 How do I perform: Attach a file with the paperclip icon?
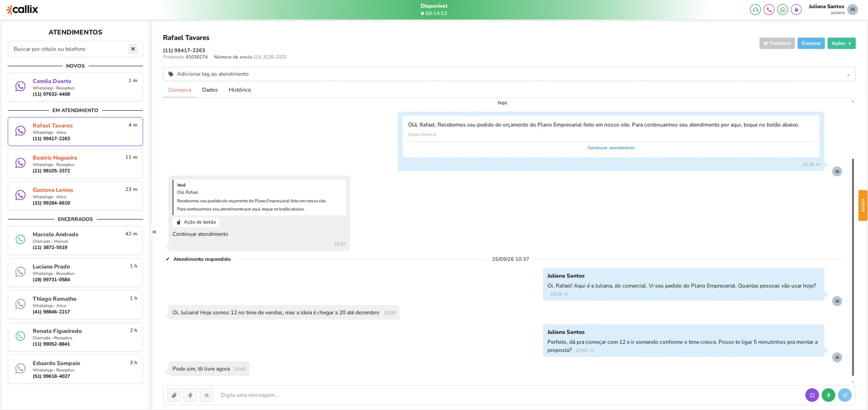click(x=174, y=395)
